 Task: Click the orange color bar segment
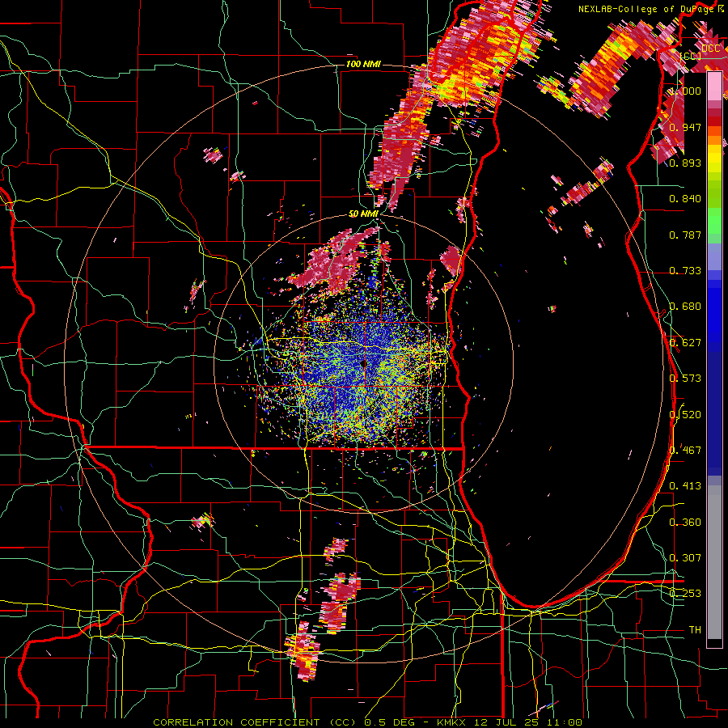[x=714, y=140]
